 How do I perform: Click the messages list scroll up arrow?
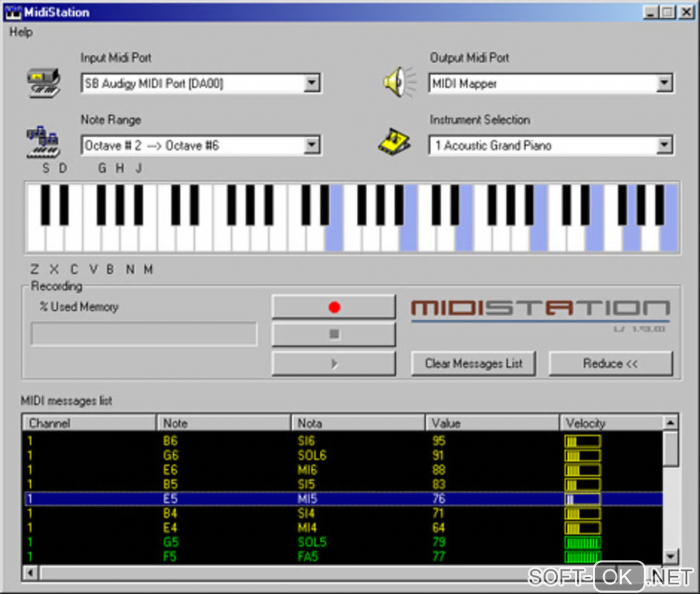click(670, 423)
